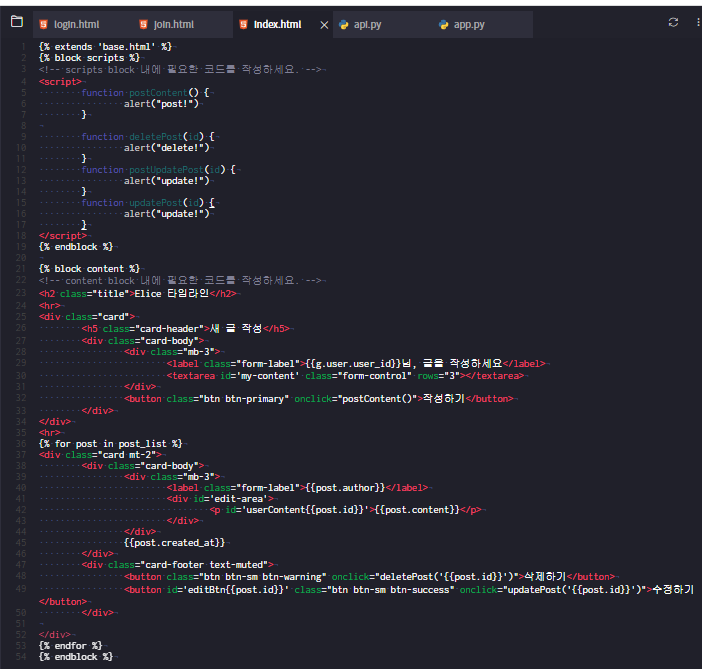Screen dimensions: 702x669
Task: Click the div id='edit-area' line
Action: (x=220, y=498)
